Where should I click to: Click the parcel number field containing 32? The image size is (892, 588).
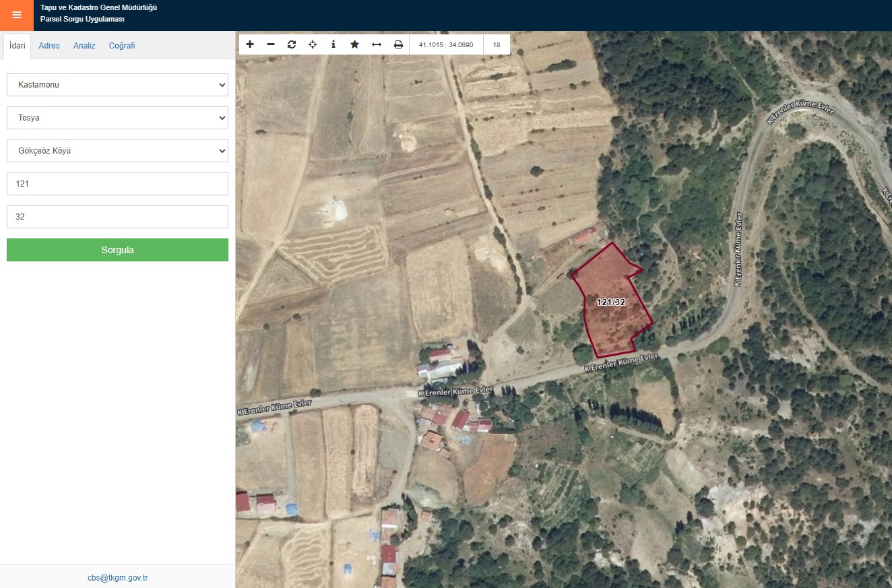[117, 217]
